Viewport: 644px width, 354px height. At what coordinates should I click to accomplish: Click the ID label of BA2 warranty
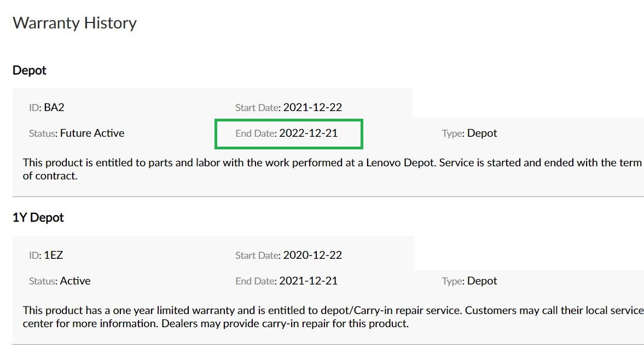coord(35,108)
